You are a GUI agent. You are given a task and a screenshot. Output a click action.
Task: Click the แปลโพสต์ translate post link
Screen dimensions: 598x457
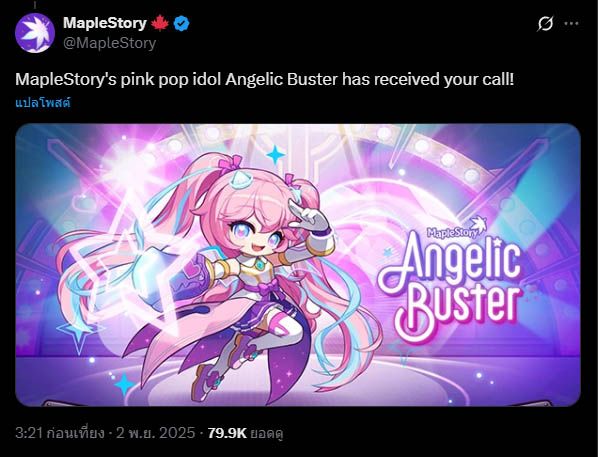(43, 103)
